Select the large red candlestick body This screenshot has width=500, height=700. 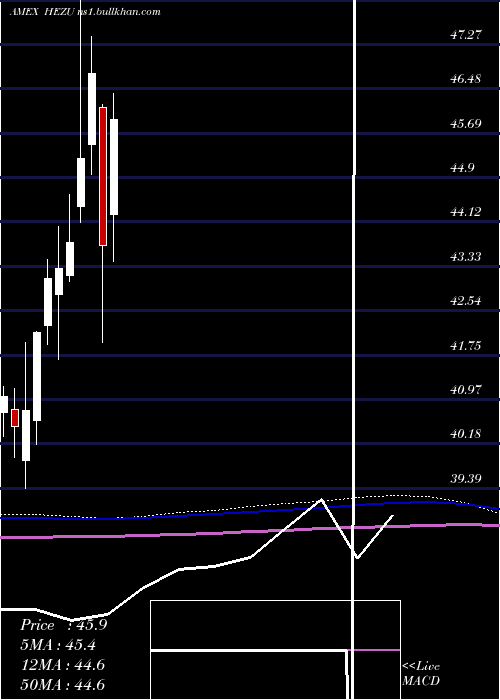coord(103,176)
